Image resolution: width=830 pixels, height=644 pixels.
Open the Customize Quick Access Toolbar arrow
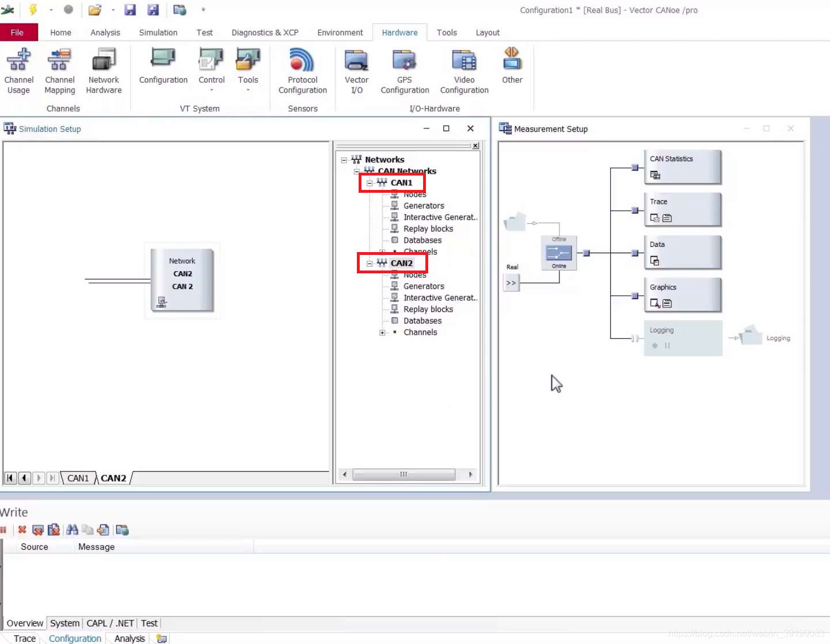[x=203, y=10]
